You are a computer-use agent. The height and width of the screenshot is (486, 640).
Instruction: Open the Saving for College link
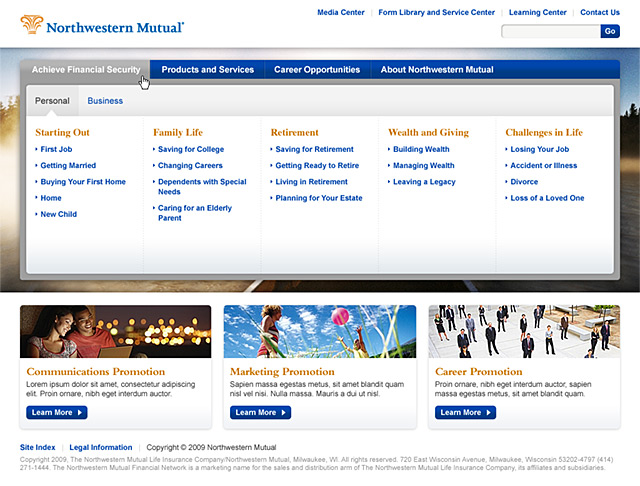point(191,149)
